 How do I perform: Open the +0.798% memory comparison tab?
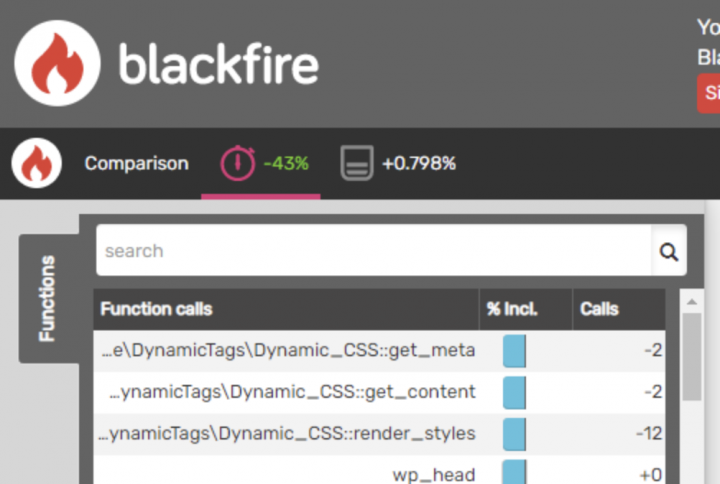(399, 164)
